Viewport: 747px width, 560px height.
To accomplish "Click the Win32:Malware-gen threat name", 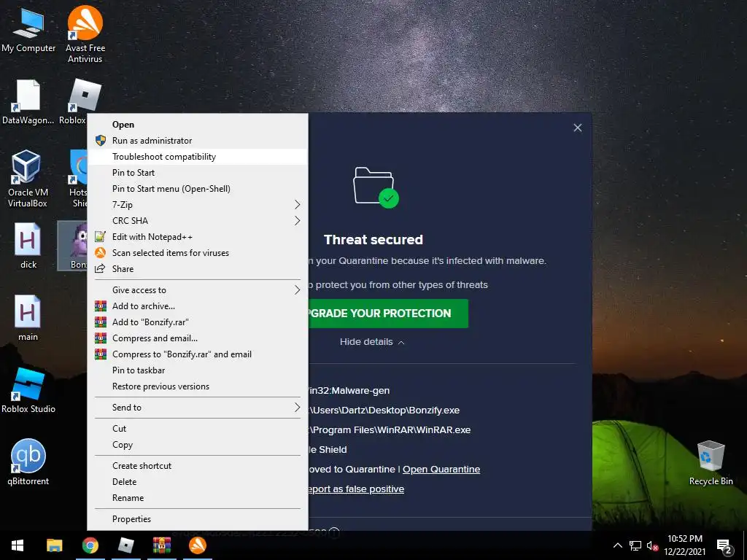I will coord(349,391).
